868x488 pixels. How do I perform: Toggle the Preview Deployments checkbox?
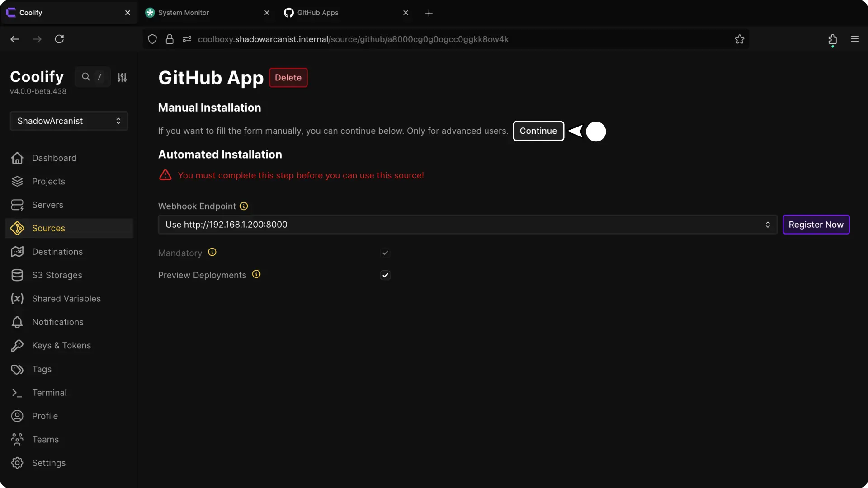[385, 275]
